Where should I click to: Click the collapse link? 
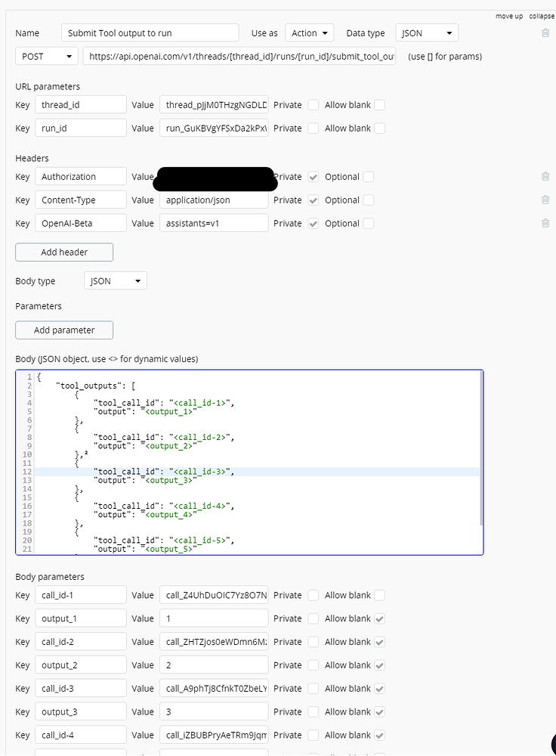(x=542, y=16)
